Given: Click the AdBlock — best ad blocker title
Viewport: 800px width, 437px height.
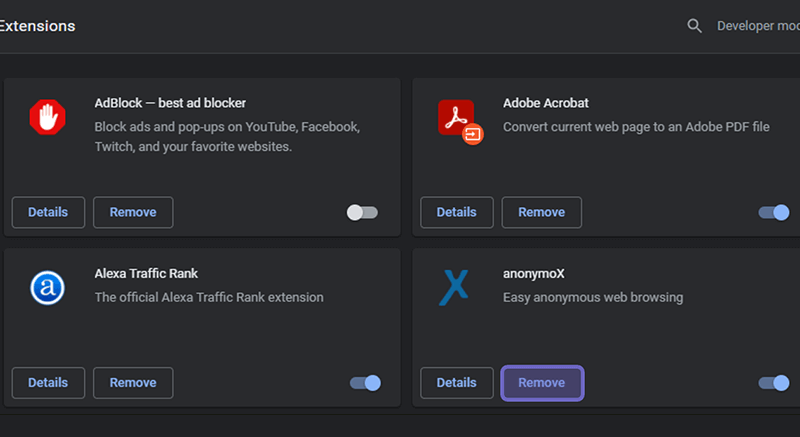Looking at the screenshot, I should tap(170, 103).
